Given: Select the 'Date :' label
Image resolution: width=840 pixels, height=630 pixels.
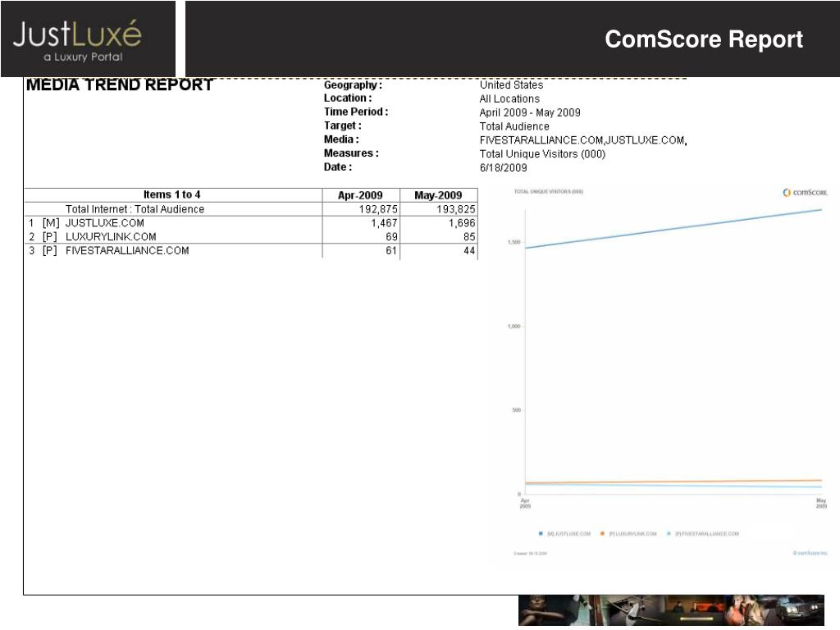Looking at the screenshot, I should tap(337, 167).
